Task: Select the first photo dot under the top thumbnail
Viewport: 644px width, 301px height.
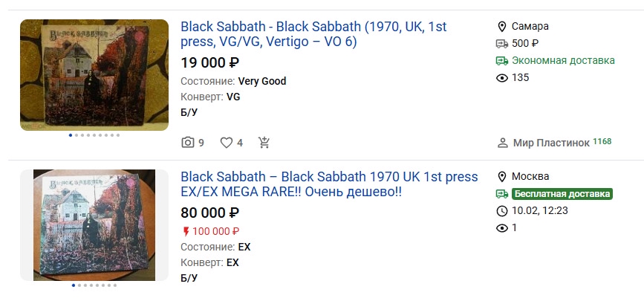Action: click(x=71, y=135)
